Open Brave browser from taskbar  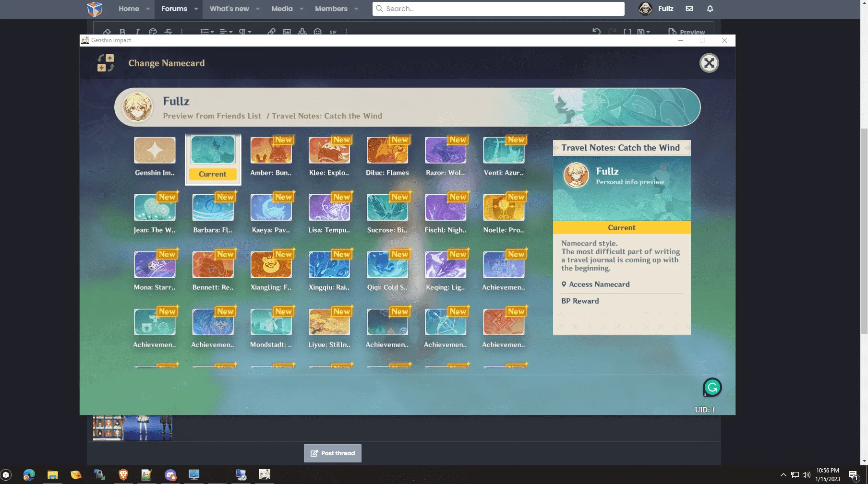coord(123,474)
